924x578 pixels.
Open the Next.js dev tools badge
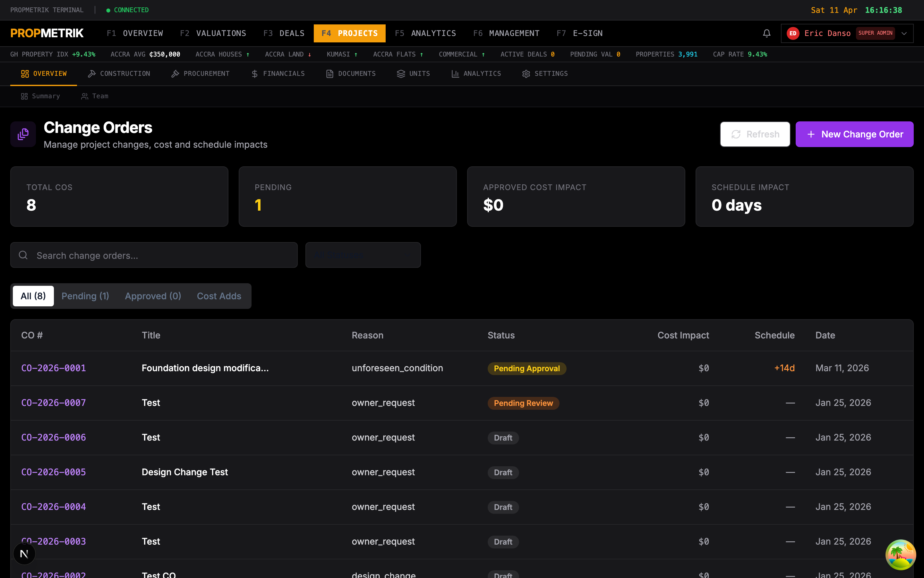pos(24,554)
